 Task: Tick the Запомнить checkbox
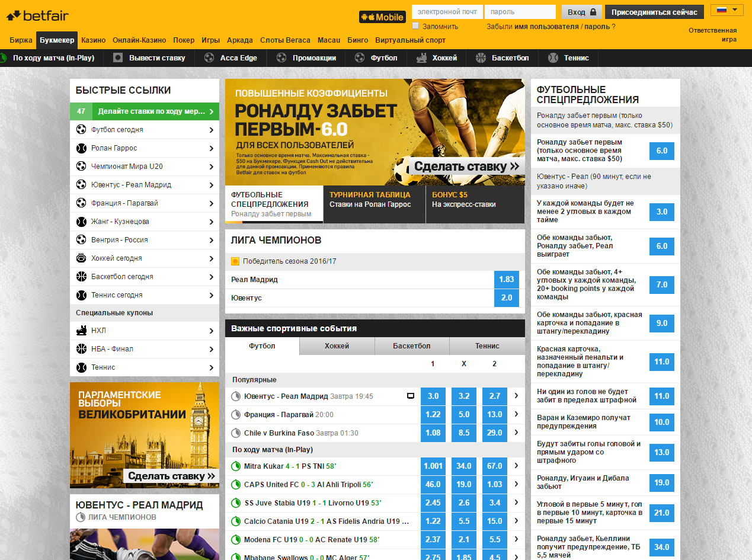[x=415, y=26]
